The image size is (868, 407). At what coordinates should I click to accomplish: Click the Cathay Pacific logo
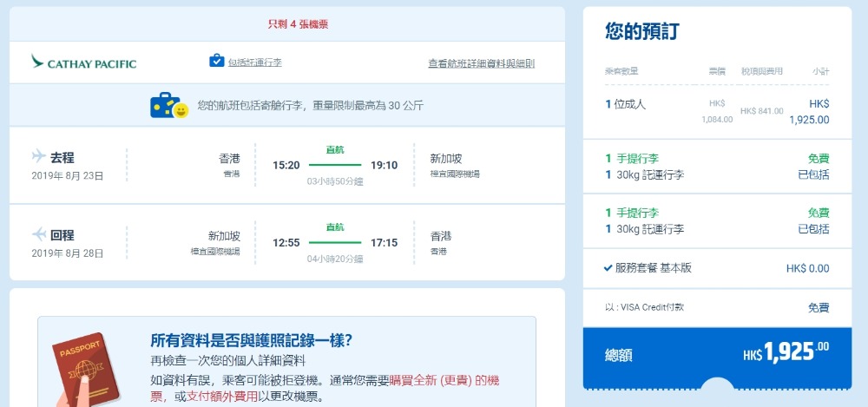coord(83,63)
